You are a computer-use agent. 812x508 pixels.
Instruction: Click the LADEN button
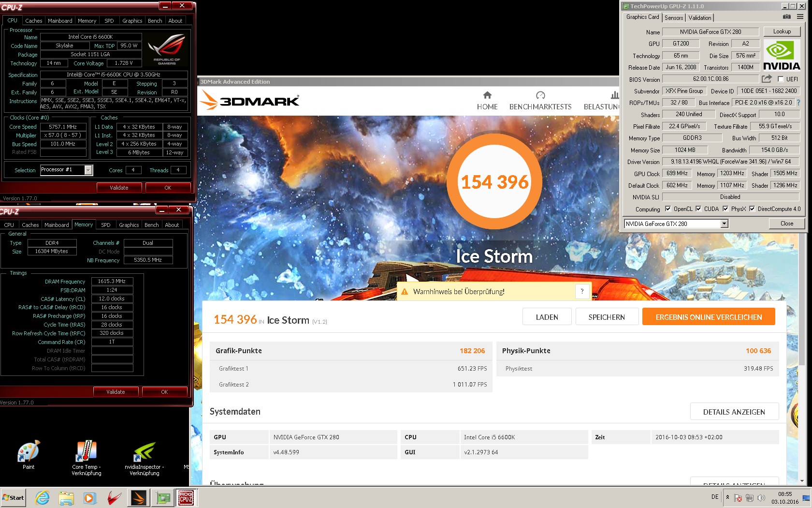[x=547, y=317]
